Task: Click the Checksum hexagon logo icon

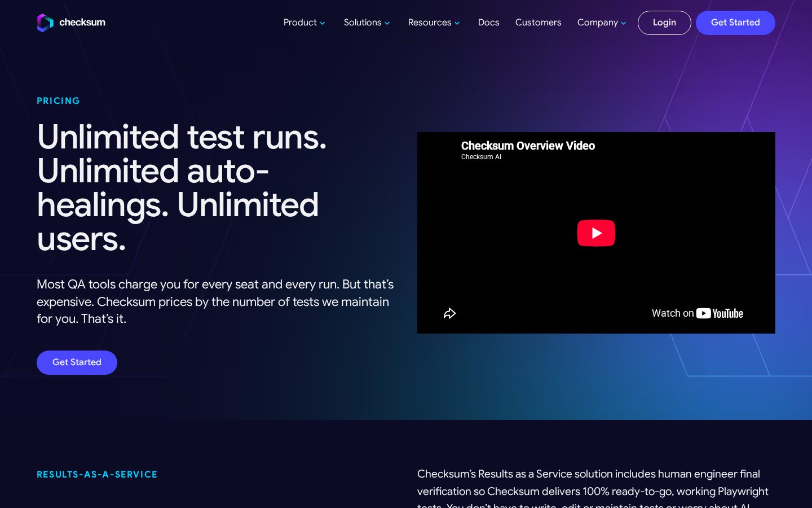Action: pyautogui.click(x=45, y=23)
